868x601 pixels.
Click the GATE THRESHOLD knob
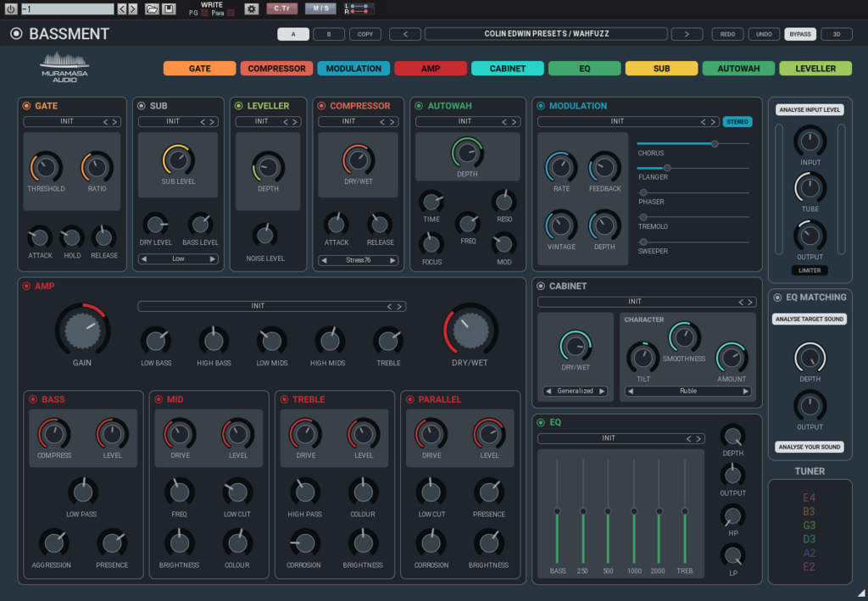coord(46,167)
